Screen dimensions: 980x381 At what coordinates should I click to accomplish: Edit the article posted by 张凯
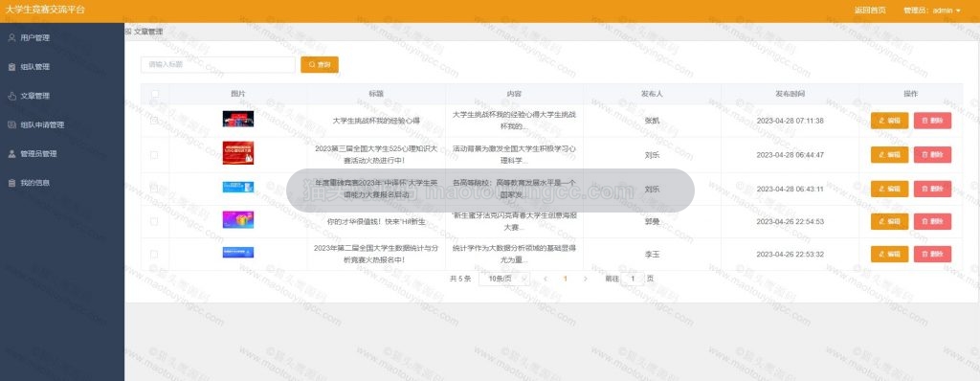pyautogui.click(x=889, y=121)
